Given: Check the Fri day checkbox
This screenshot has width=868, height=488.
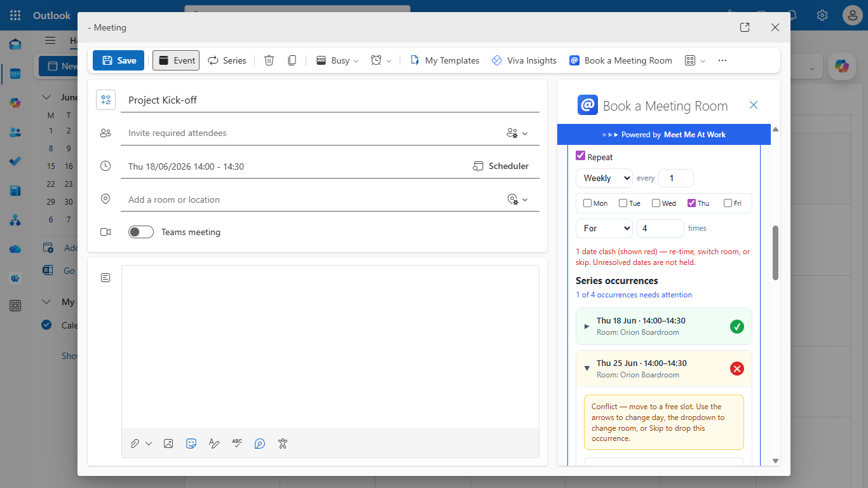Looking at the screenshot, I should (728, 203).
